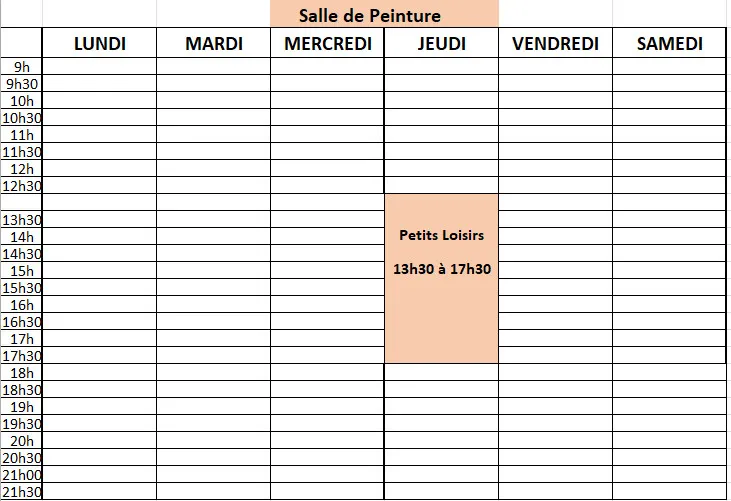Click the 10h30 time label
Viewport: 731px width, 501px height.
[21, 118]
